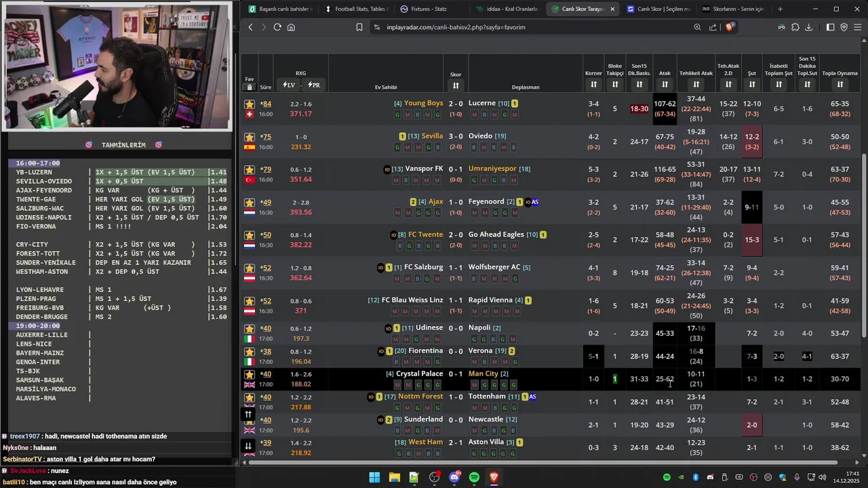Switch to Fixtures - Statz tab
Image resolution: width=868 pixels, height=488 pixels.
(432, 9)
